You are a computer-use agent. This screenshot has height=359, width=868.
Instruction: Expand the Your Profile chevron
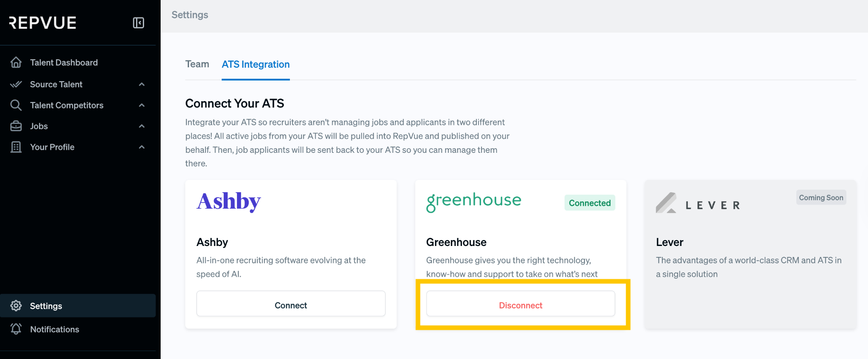click(142, 147)
